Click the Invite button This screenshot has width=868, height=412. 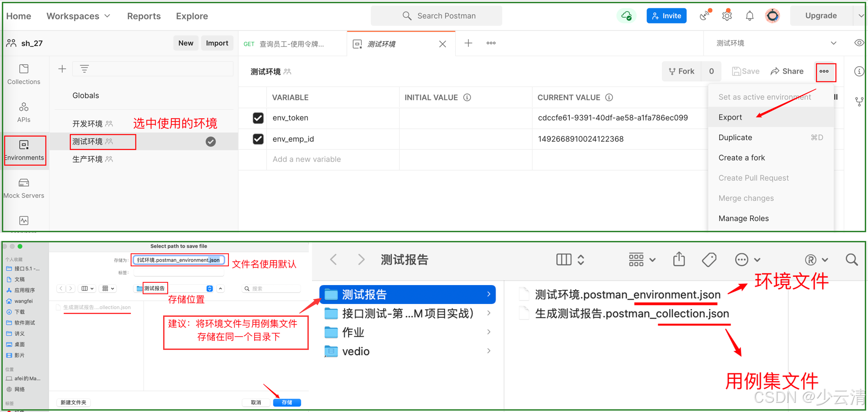[x=666, y=16]
